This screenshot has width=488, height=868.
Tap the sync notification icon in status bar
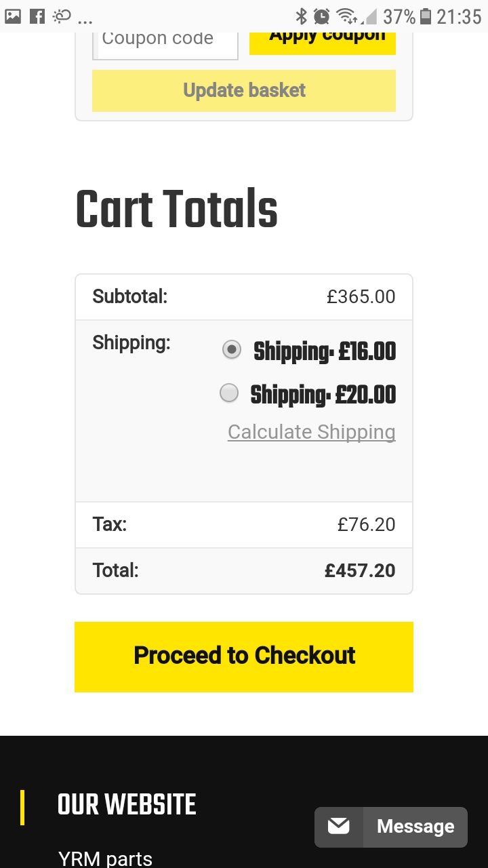click(x=62, y=16)
